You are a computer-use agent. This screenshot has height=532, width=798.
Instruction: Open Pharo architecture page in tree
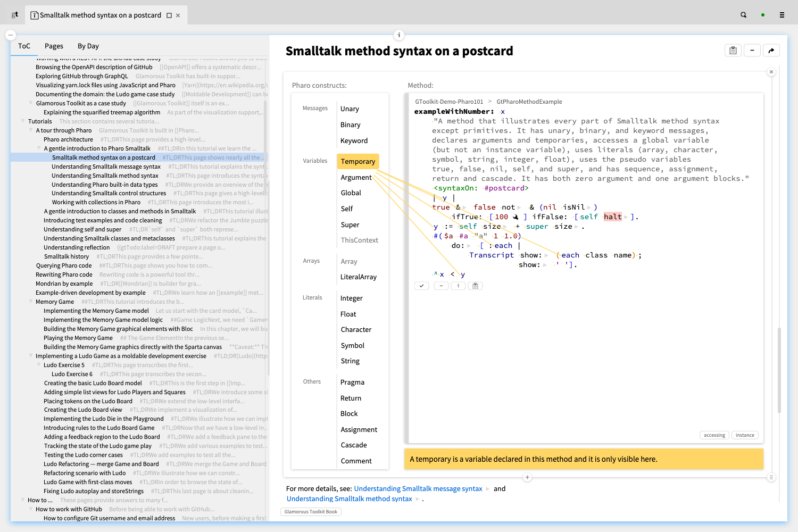pos(68,139)
